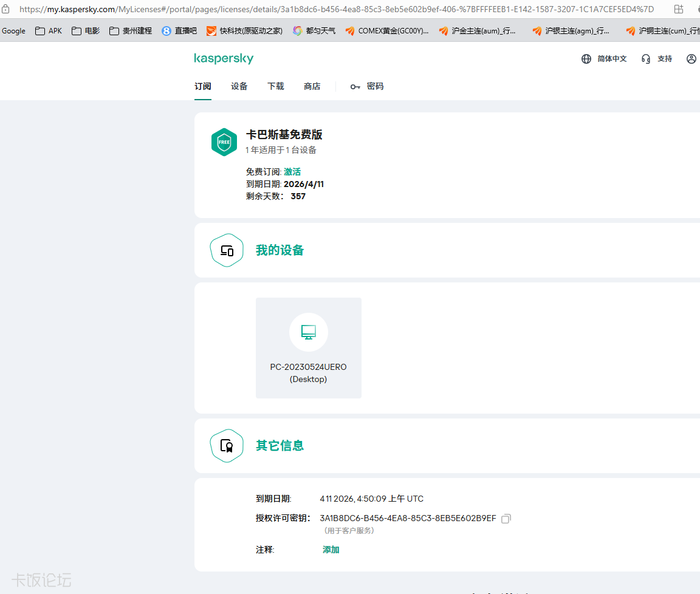Click the 其它信息 certificate hexagon icon
This screenshot has height=594, width=700.
click(227, 446)
